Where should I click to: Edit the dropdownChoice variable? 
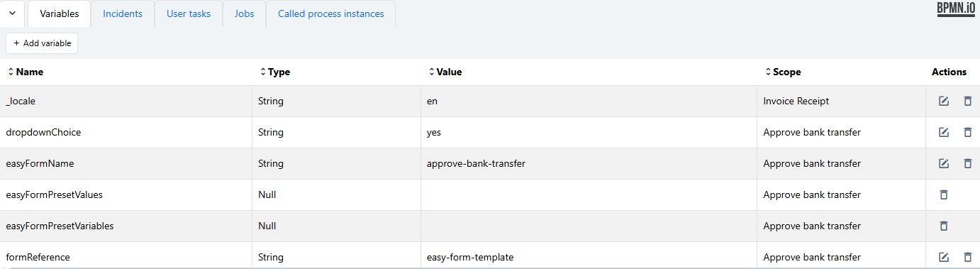click(943, 133)
